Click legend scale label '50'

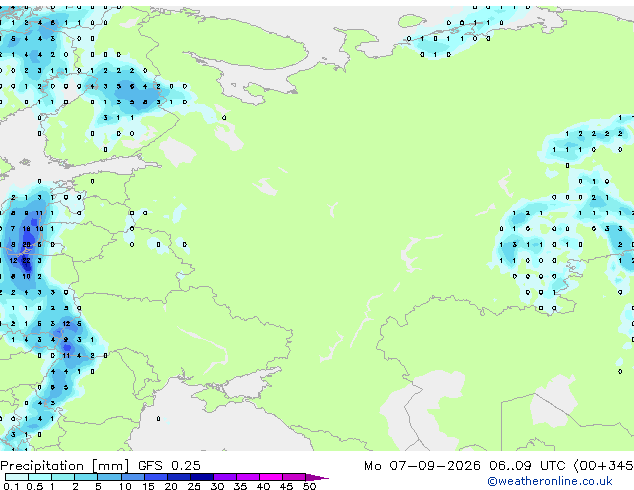[x=309, y=486]
